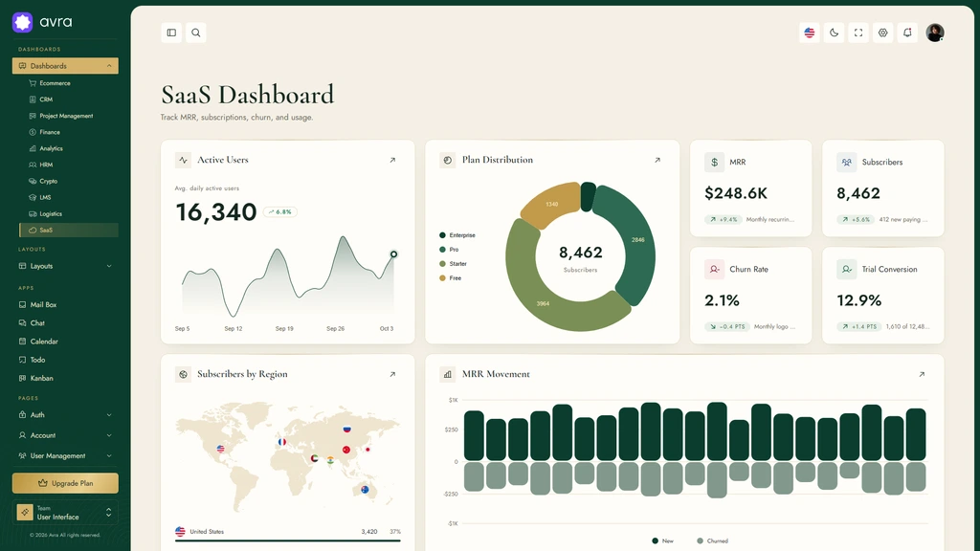
Task: Open MRR Movement card arrow link
Action: (x=922, y=374)
